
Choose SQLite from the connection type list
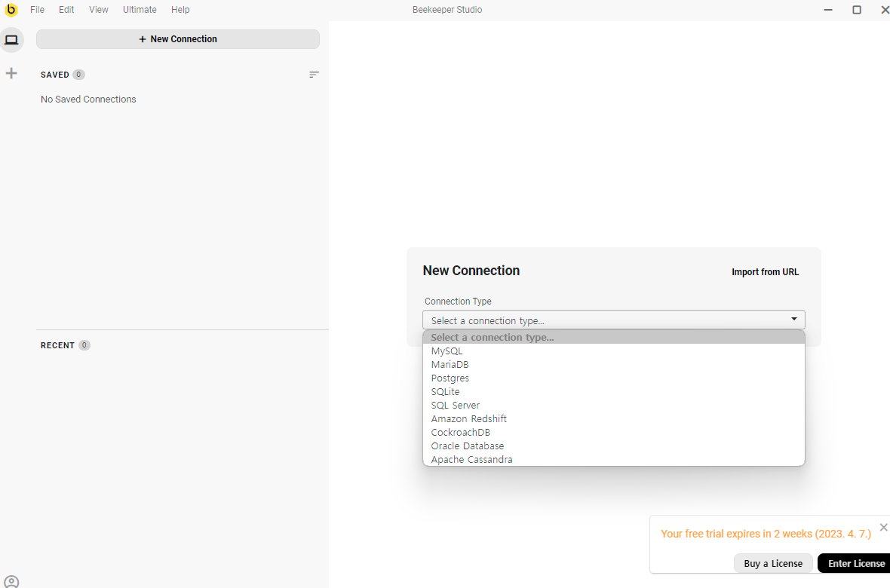tap(614, 391)
